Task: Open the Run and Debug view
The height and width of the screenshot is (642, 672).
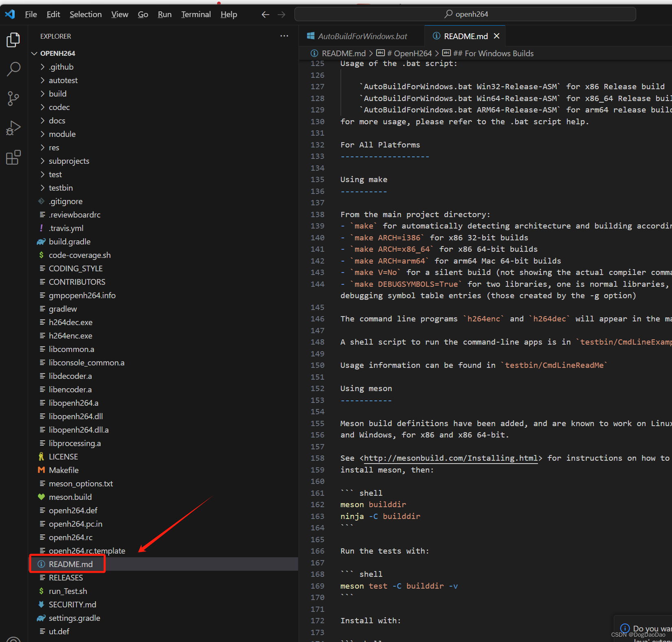Action: click(x=13, y=128)
